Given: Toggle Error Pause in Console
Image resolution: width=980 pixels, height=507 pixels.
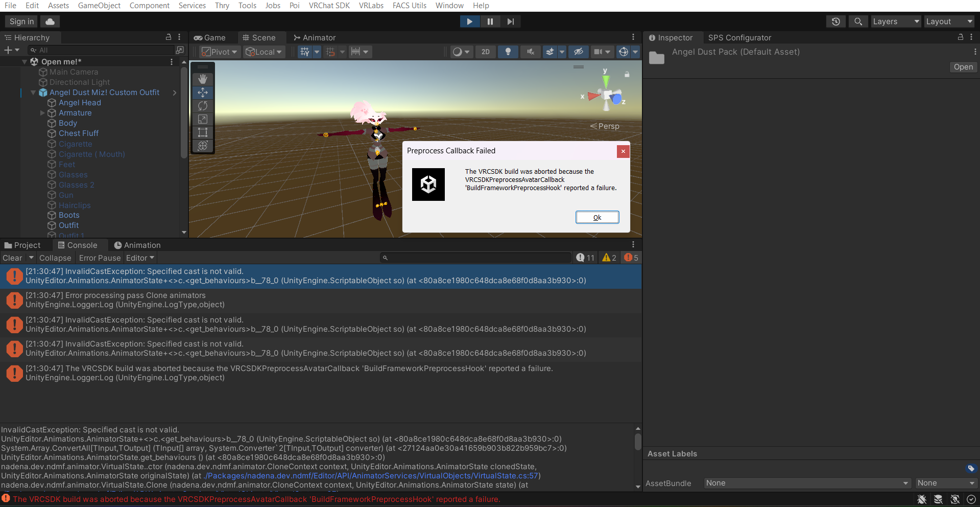Looking at the screenshot, I should 100,258.
